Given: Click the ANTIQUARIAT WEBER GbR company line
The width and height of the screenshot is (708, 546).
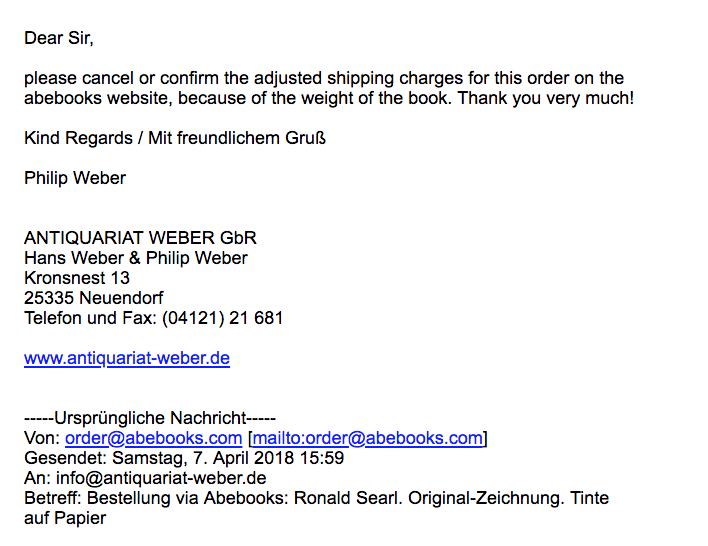Looking at the screenshot, I should [x=140, y=238].
